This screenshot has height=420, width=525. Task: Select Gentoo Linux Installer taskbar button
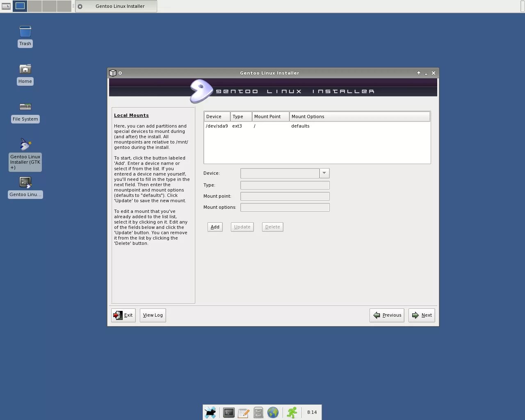click(116, 6)
